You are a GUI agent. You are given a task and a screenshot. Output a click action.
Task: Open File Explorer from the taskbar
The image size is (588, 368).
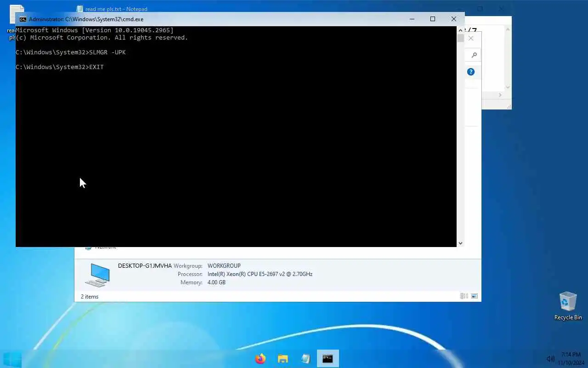pos(283,358)
